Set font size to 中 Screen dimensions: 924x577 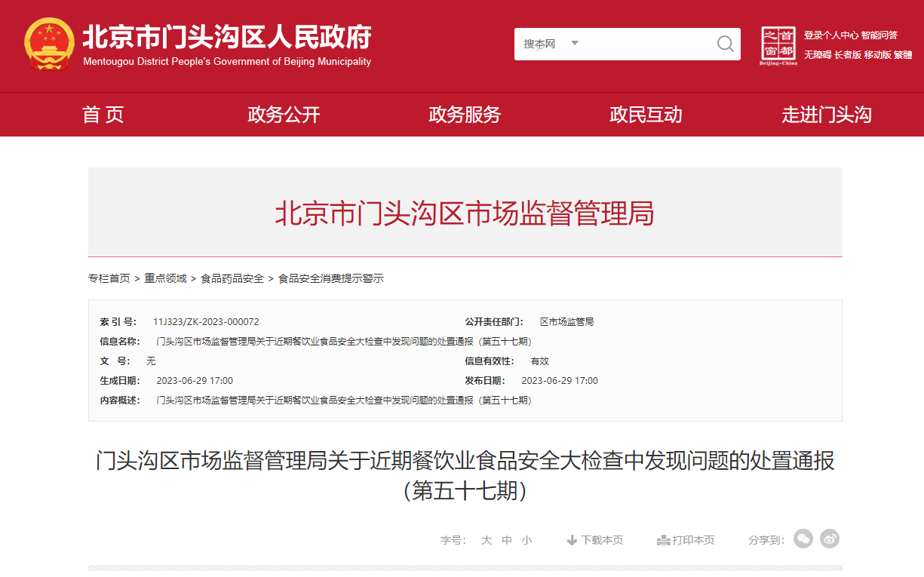(x=507, y=540)
